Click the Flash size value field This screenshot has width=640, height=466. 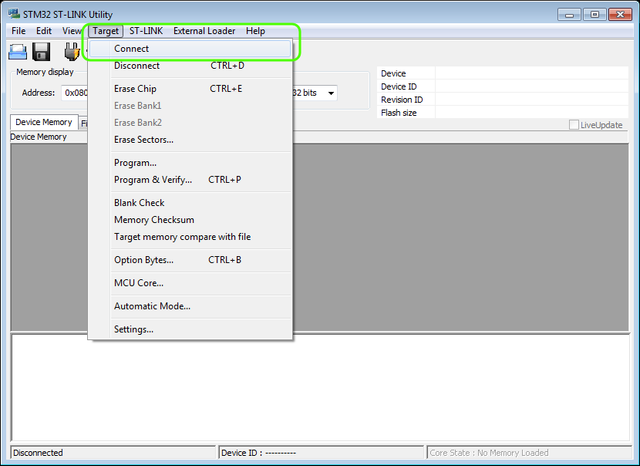pos(532,113)
